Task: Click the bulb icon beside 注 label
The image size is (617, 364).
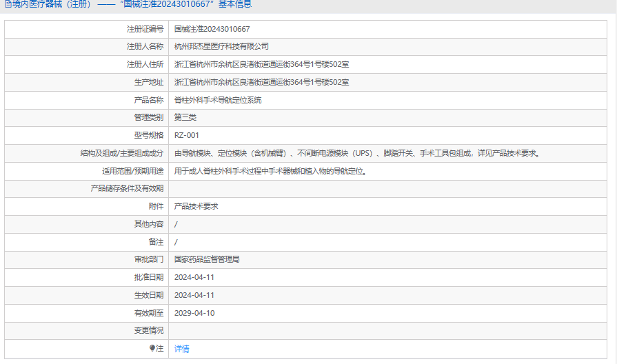Action: [x=152, y=348]
